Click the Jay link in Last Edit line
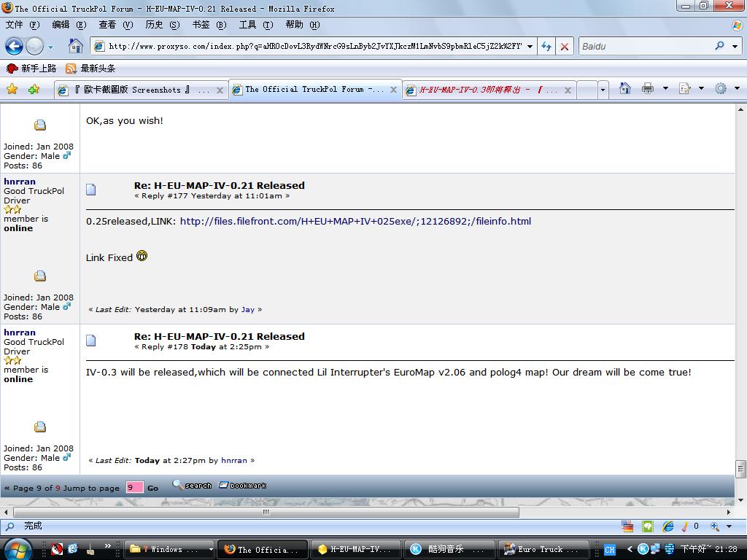Image resolution: width=747 pixels, height=560 pixels. [248, 309]
